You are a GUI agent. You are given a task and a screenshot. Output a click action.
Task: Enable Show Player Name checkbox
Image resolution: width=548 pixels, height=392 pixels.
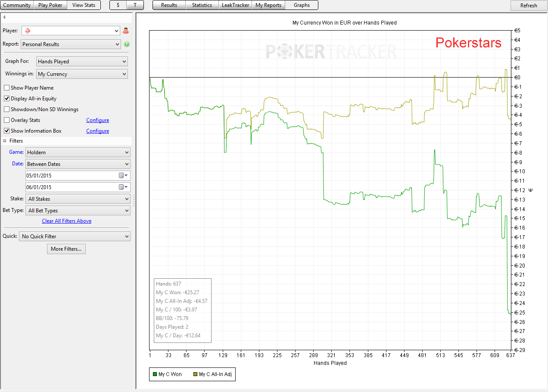point(6,88)
